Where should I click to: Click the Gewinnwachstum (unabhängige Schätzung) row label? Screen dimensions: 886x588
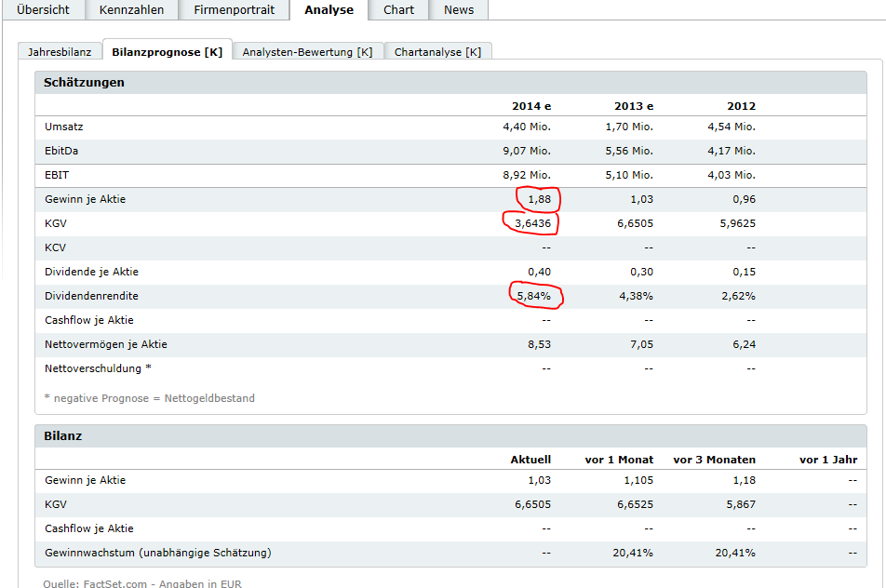(157, 553)
